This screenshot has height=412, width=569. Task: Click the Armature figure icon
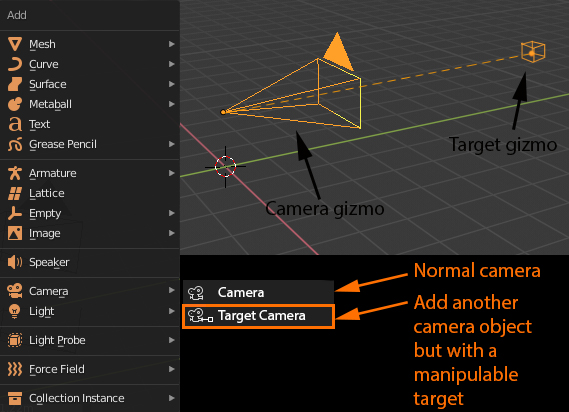point(15,173)
